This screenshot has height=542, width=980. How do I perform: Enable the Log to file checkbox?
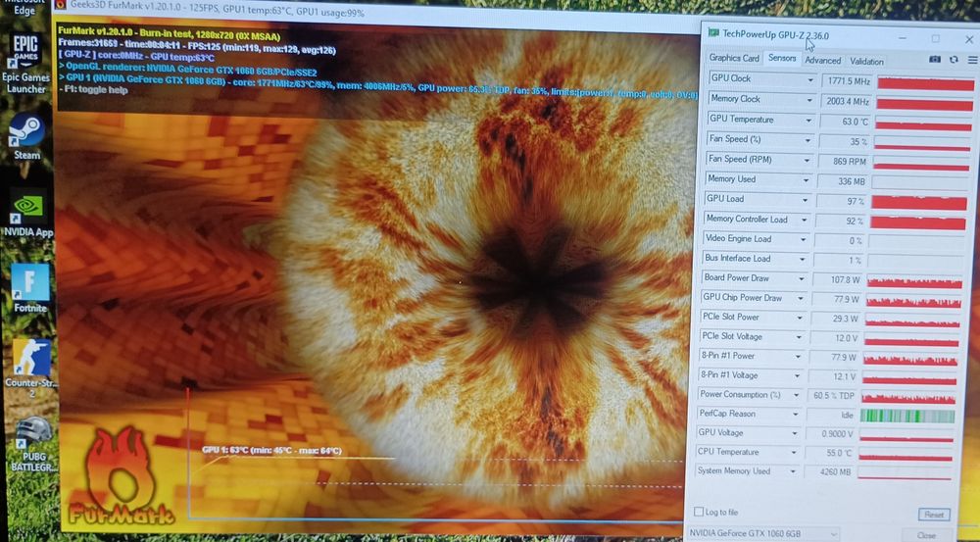[699, 512]
